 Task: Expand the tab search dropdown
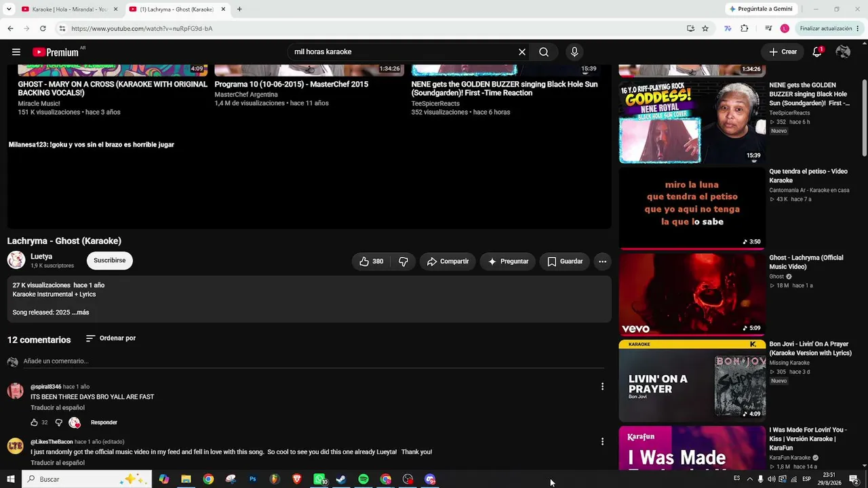pyautogui.click(x=9, y=9)
